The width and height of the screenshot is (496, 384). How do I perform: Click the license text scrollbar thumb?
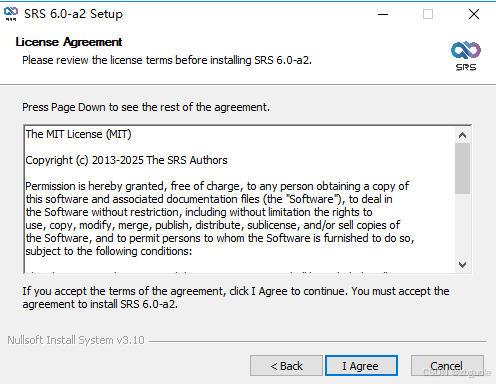(x=462, y=168)
